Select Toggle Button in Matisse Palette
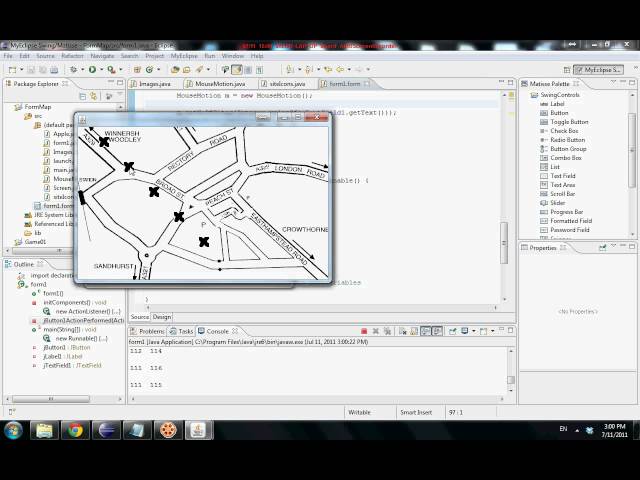Image resolution: width=640 pixels, height=480 pixels. (564, 122)
